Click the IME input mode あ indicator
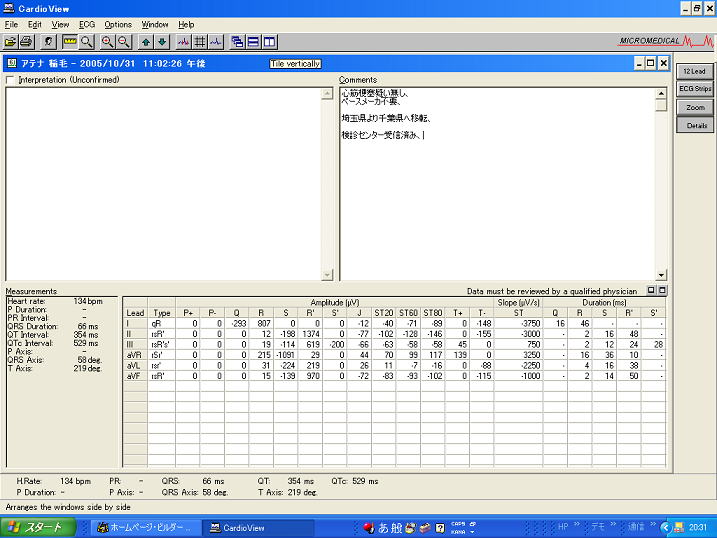The image size is (717, 538). (383, 528)
